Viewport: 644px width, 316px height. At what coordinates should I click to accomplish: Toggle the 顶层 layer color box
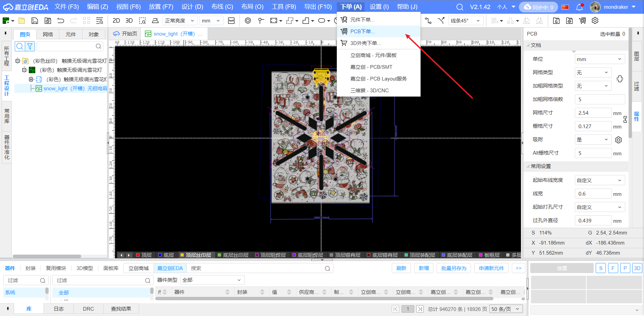pyautogui.click(x=138, y=255)
